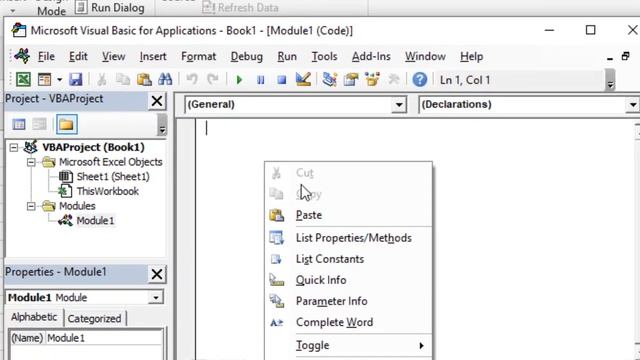
Task: Open the (Declarations) procedure dropdown
Action: click(632, 105)
